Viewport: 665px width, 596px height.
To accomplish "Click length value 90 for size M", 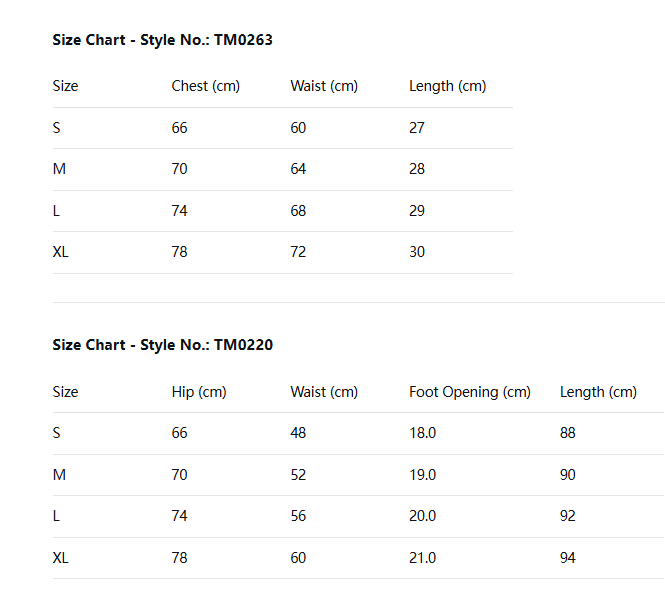I will pyautogui.click(x=568, y=475).
